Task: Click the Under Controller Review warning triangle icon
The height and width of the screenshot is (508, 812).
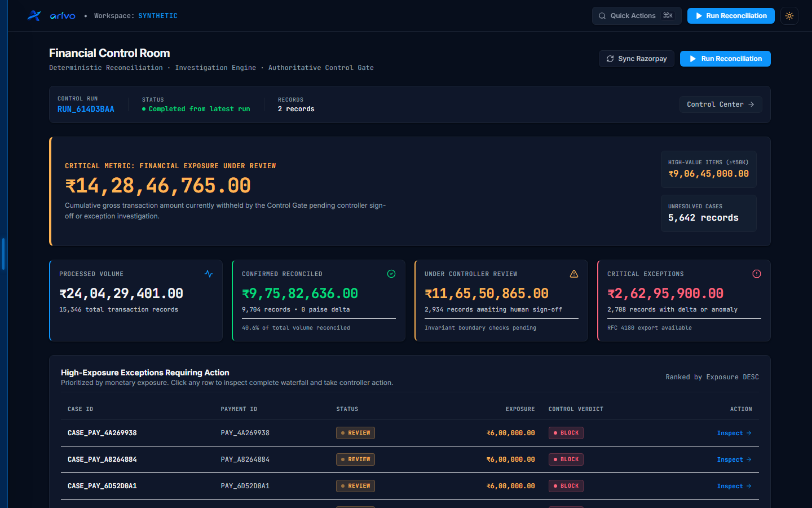Action: click(574, 274)
